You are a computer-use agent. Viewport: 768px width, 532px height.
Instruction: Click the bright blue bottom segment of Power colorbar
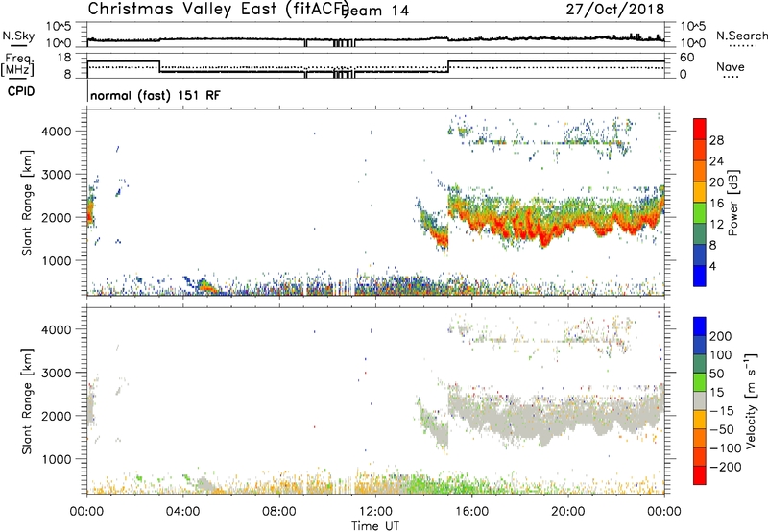click(x=700, y=276)
